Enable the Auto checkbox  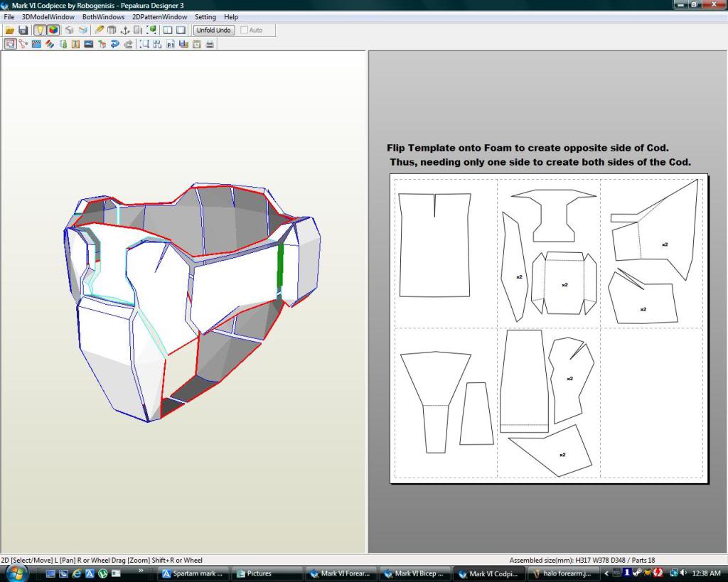point(245,31)
